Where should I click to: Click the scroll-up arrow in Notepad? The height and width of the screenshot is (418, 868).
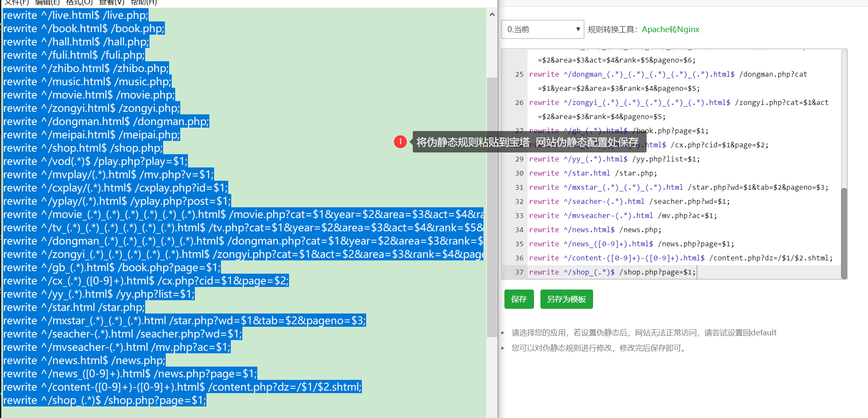pyautogui.click(x=492, y=14)
